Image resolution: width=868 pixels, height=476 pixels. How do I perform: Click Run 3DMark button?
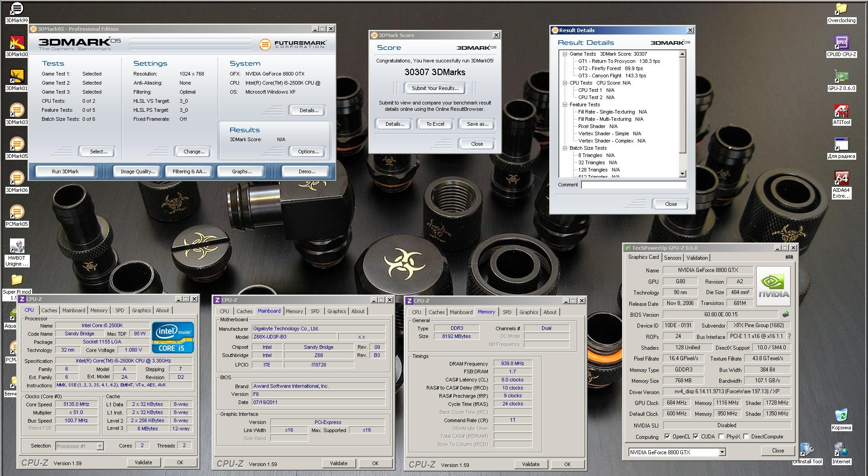tap(65, 171)
